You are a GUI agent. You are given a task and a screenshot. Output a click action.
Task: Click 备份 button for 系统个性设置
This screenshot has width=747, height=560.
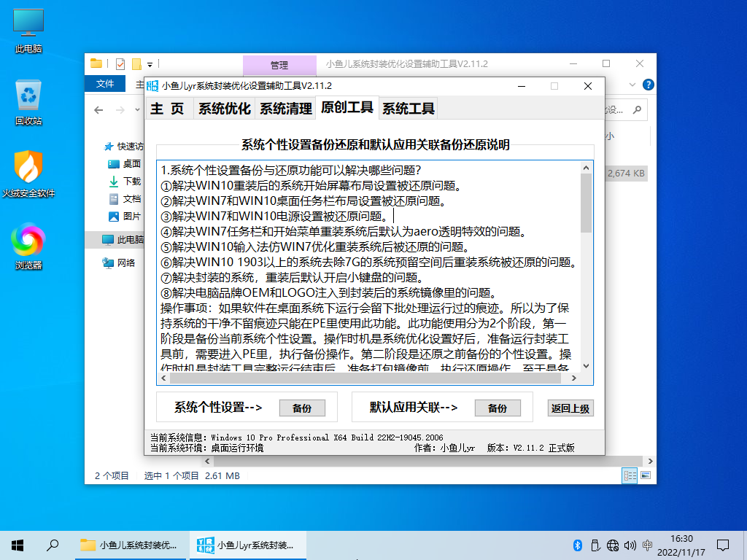(302, 408)
